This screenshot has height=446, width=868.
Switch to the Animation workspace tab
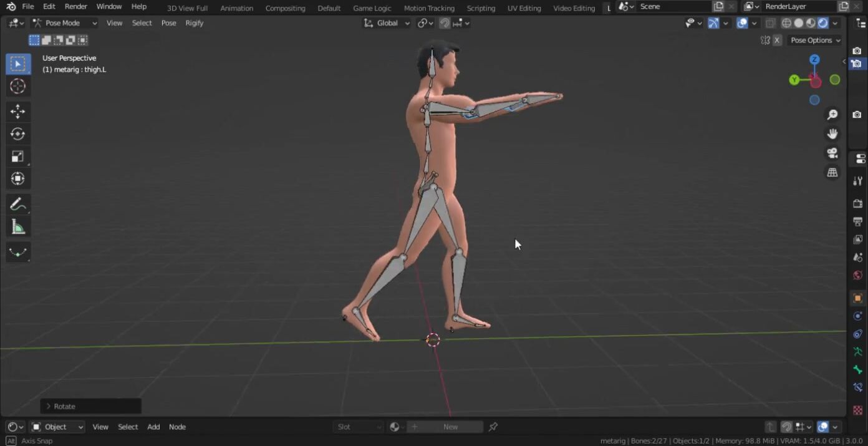(236, 8)
